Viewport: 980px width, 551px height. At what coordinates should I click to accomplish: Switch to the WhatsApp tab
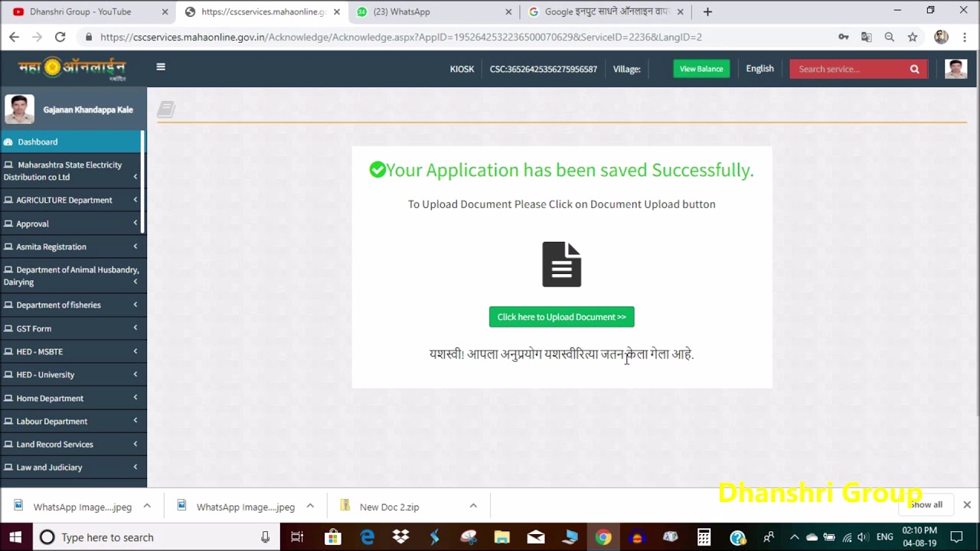click(435, 11)
